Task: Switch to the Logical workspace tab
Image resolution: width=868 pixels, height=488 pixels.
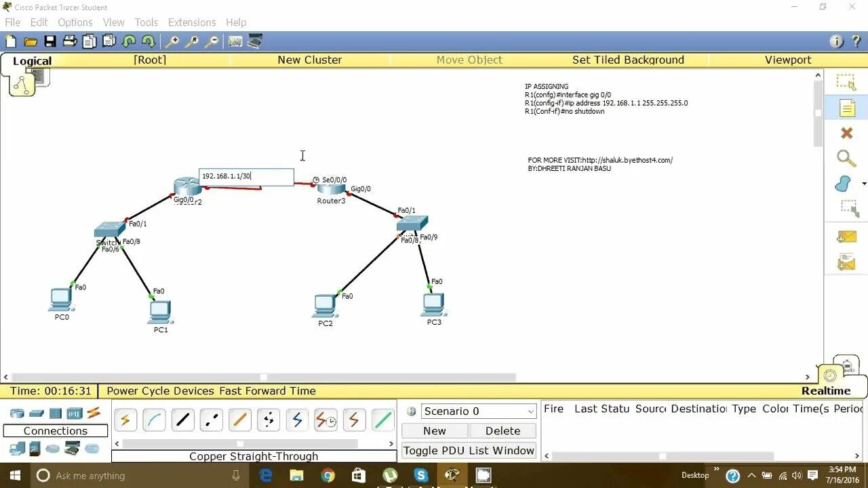Action: point(32,61)
